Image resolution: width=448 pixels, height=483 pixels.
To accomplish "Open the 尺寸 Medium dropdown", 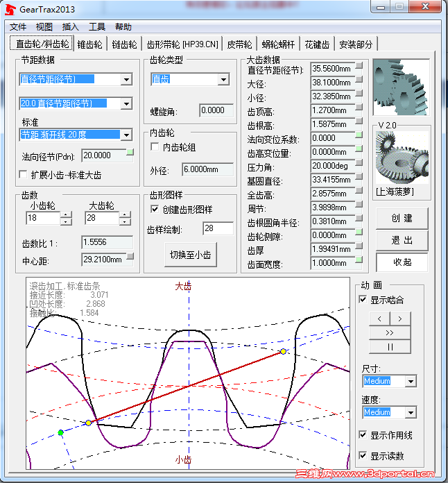I will coord(411,382).
